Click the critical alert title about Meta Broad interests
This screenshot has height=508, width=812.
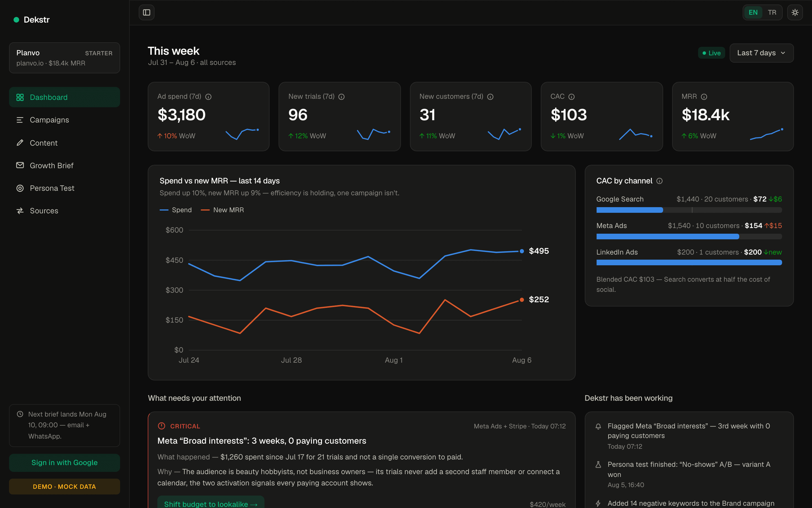pos(262,441)
